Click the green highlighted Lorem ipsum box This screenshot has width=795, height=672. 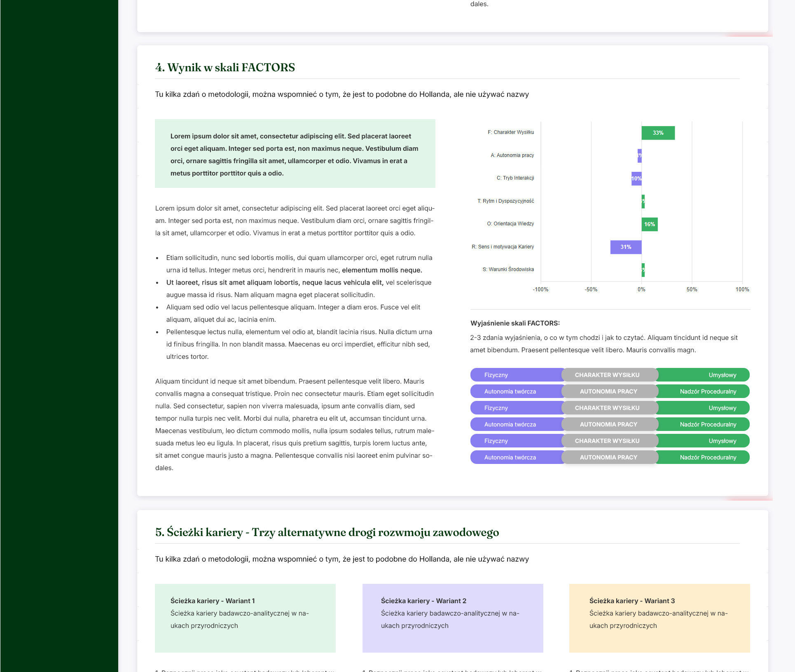click(x=295, y=154)
